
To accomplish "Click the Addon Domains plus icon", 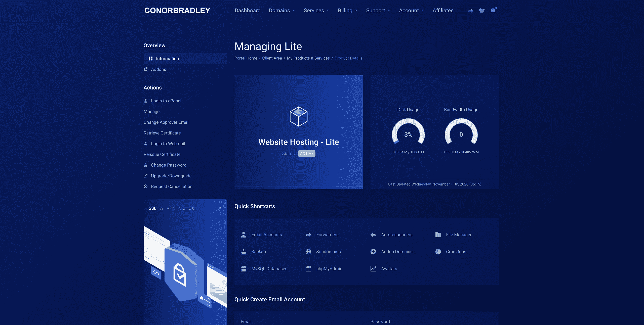I will (x=373, y=252).
